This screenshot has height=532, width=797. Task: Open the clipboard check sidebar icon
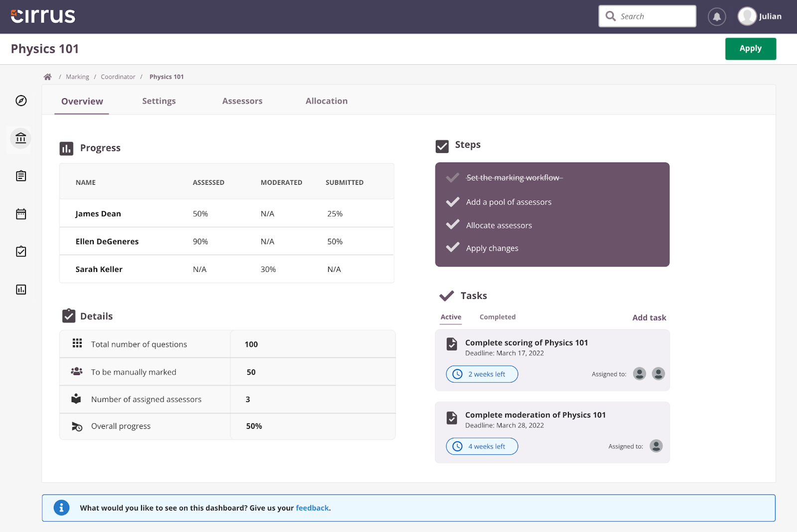[x=21, y=251]
